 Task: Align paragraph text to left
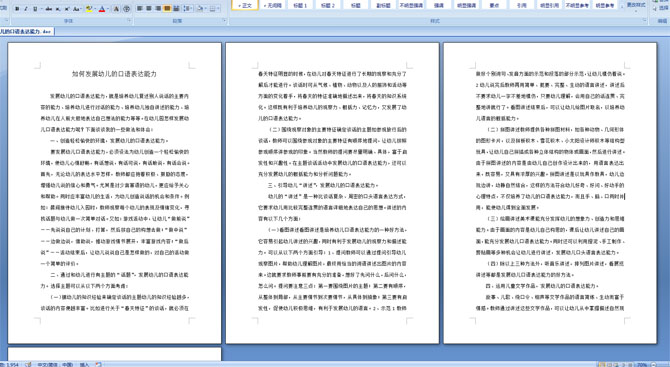pos(139,8)
